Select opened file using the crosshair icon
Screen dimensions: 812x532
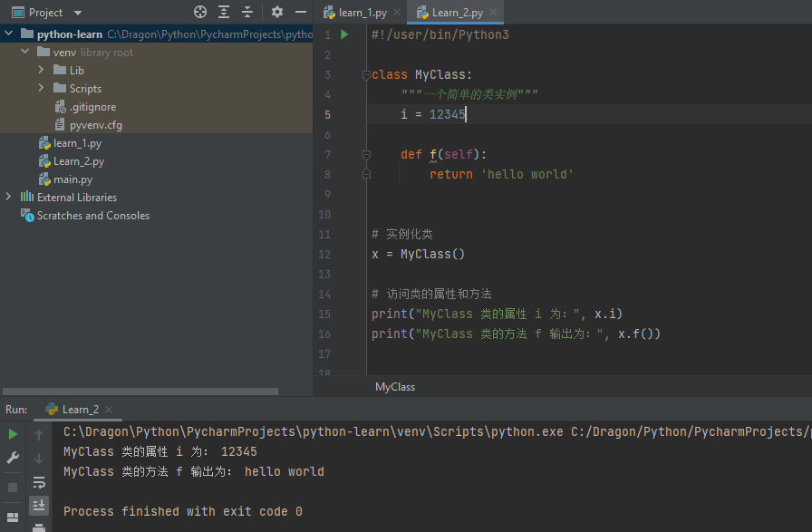[x=199, y=12]
